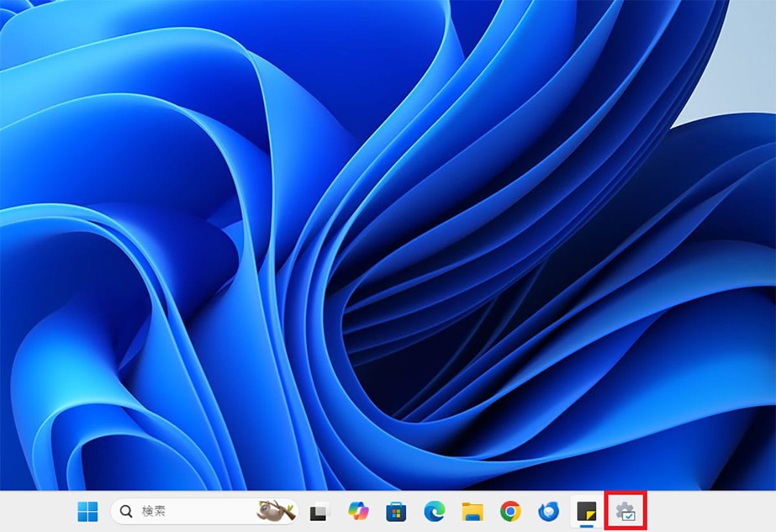Click the empty taskbar area left of Start

(x=36, y=512)
